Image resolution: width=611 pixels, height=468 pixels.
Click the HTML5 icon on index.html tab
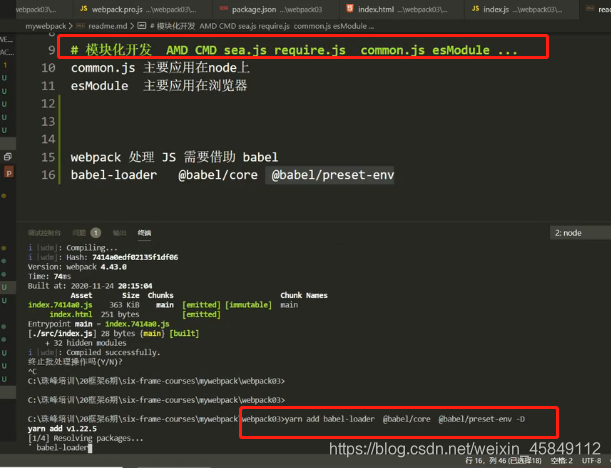pos(350,8)
